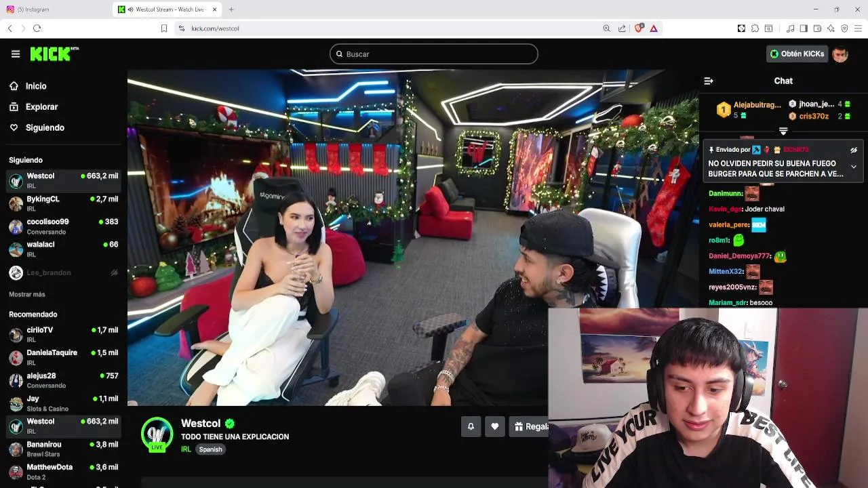Click valeria_pere username in chat
Image resolution: width=868 pixels, height=488 pixels.
[729, 225]
